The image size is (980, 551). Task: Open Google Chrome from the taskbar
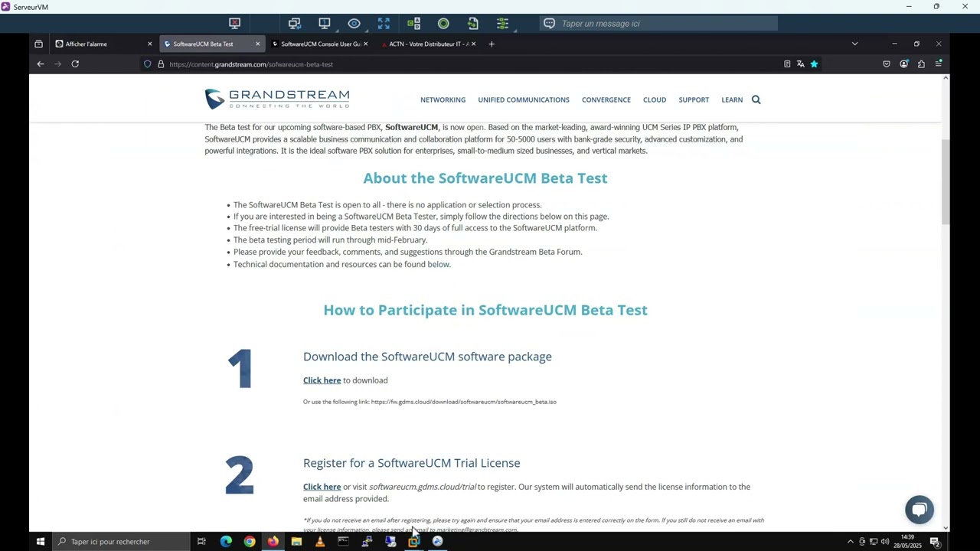pyautogui.click(x=250, y=542)
